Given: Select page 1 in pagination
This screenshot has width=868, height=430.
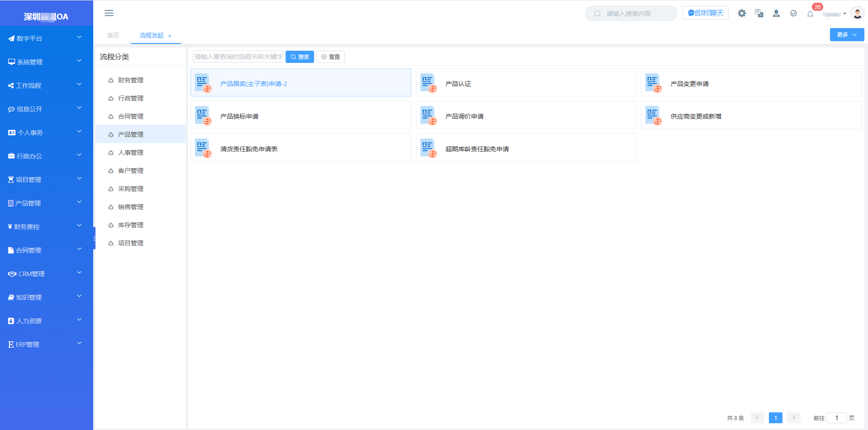Looking at the screenshot, I should 775,418.
